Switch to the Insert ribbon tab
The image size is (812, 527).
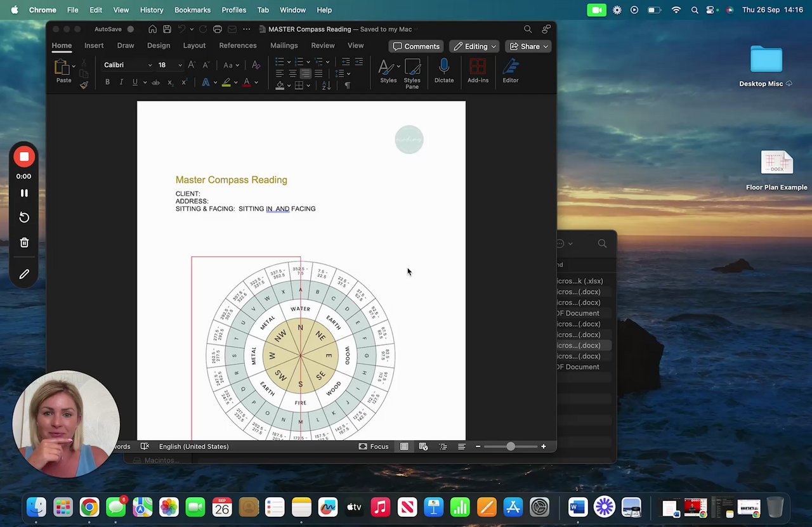(94, 46)
